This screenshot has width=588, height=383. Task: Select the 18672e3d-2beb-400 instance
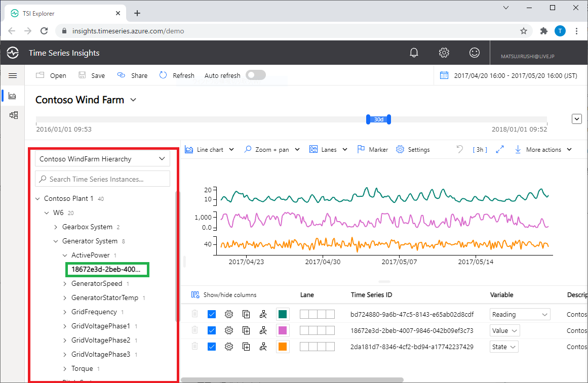(x=106, y=270)
